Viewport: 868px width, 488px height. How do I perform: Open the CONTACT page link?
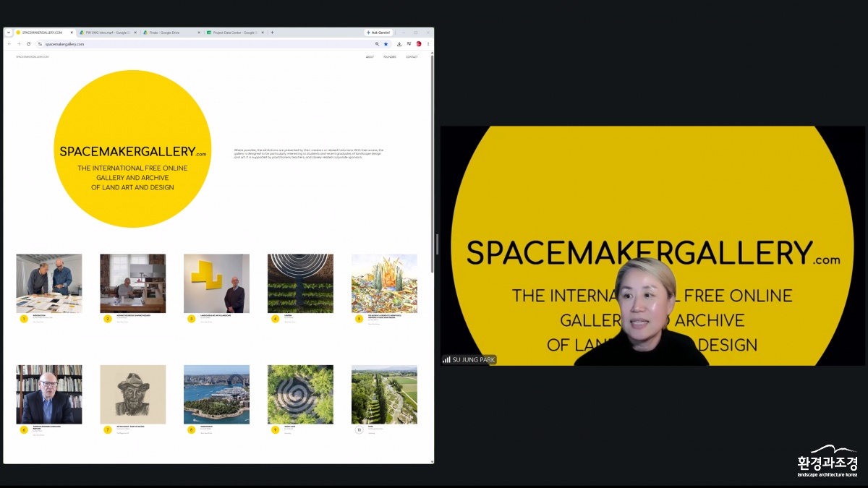click(412, 56)
